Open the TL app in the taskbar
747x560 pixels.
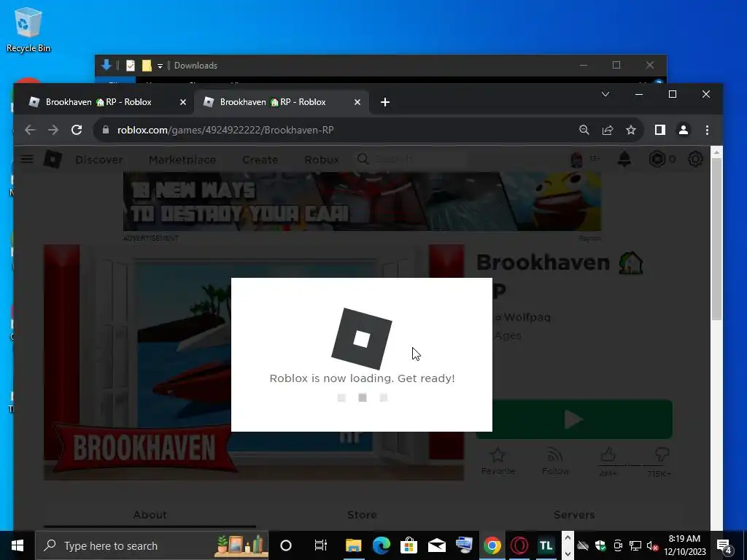tap(546, 545)
